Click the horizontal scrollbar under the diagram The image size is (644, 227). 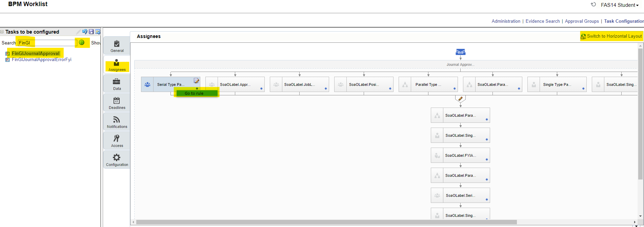(326, 222)
